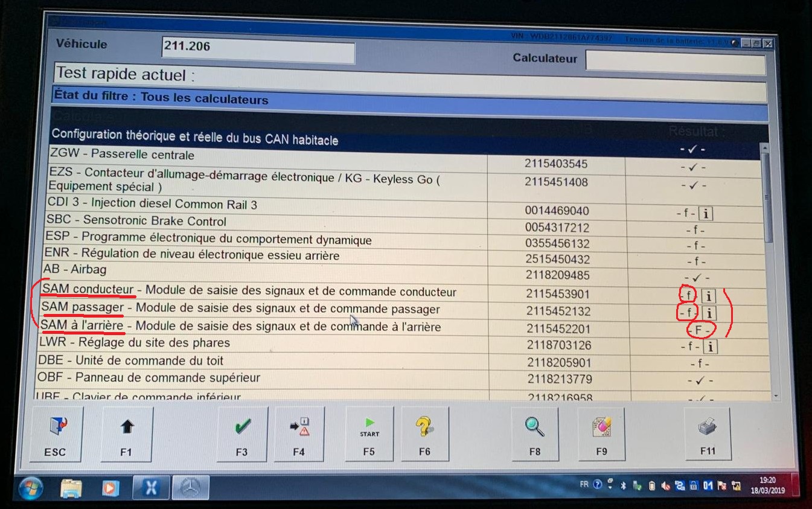The height and width of the screenshot is (509, 812).
Task: Open Windows Start menu orb
Action: (x=30, y=487)
